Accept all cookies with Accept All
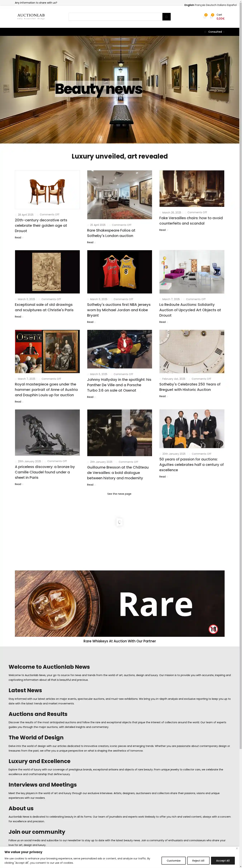The width and height of the screenshot is (242, 868). pyautogui.click(x=223, y=860)
